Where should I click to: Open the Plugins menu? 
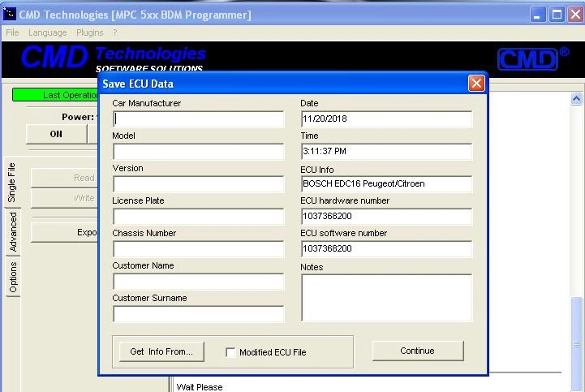point(89,32)
